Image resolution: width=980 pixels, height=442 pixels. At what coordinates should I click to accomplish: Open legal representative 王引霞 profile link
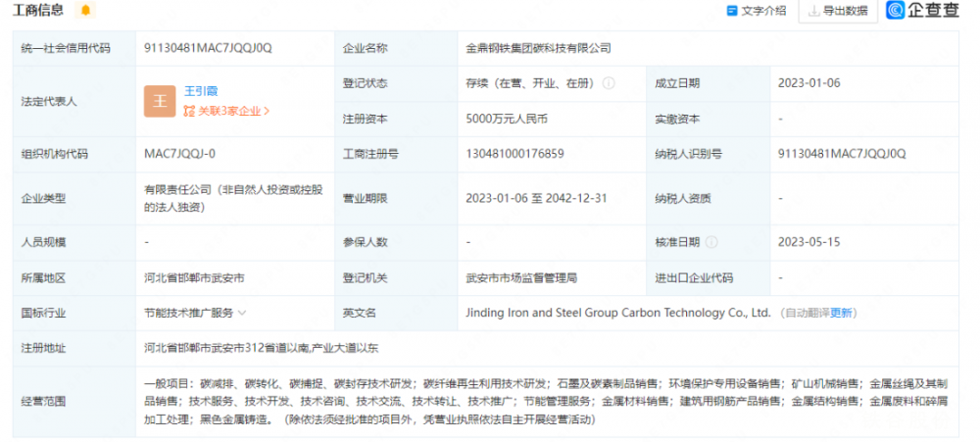point(201,91)
